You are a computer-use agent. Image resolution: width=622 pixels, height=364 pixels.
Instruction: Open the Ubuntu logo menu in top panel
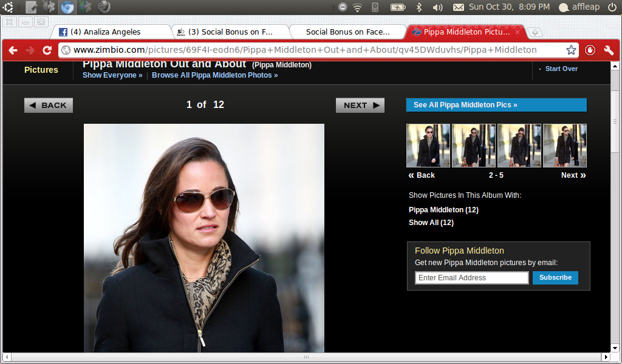coord(8,7)
